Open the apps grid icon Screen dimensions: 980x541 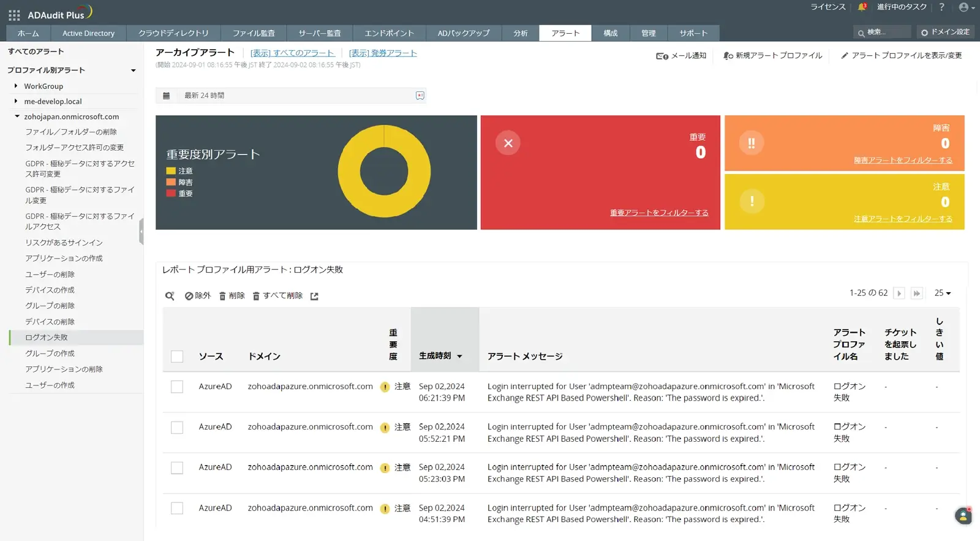pos(14,15)
